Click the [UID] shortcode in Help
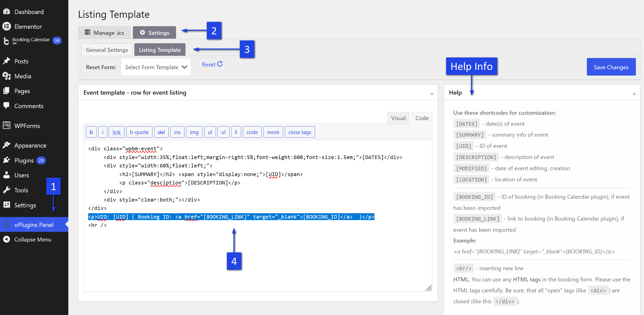The height and width of the screenshot is (315, 644). tap(464, 146)
